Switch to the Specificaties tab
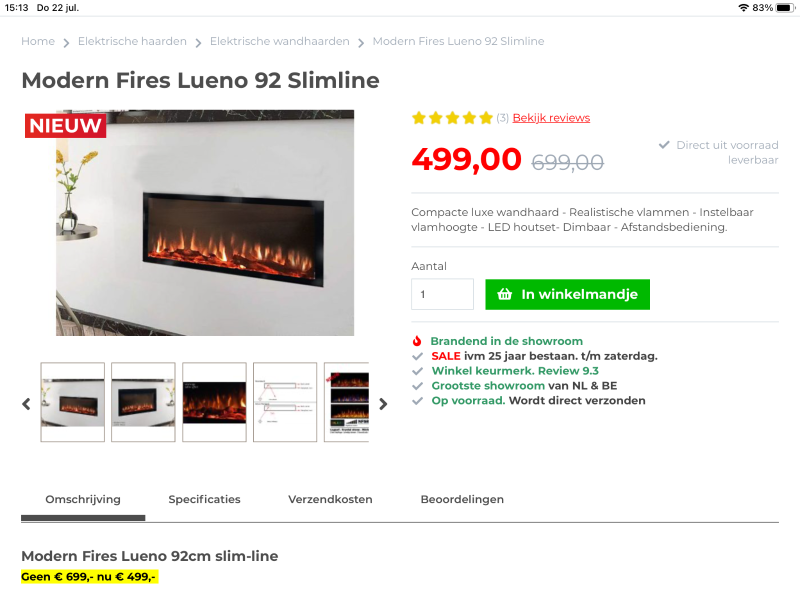 pos(204,499)
